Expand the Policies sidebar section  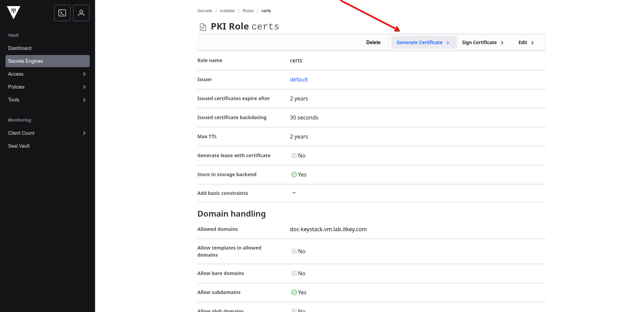click(47, 87)
